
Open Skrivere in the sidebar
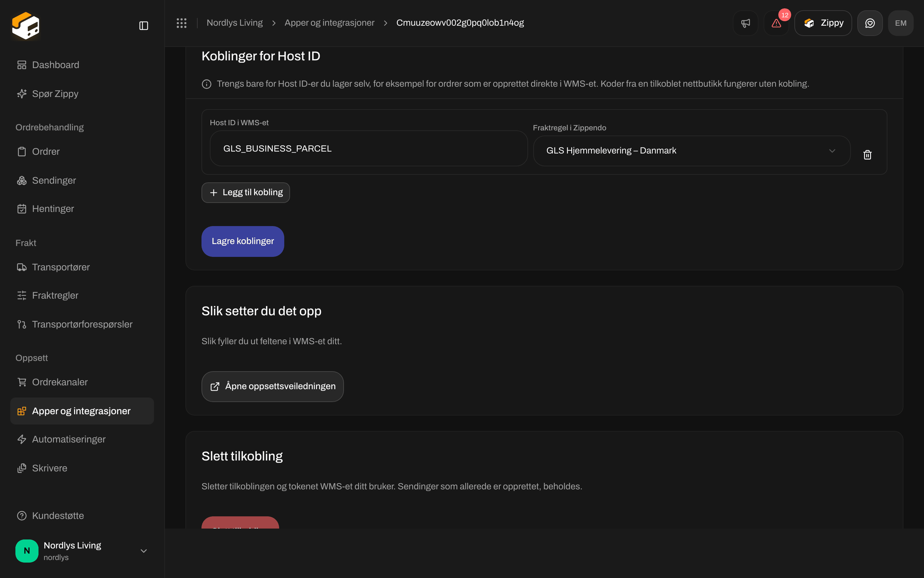coord(82,468)
